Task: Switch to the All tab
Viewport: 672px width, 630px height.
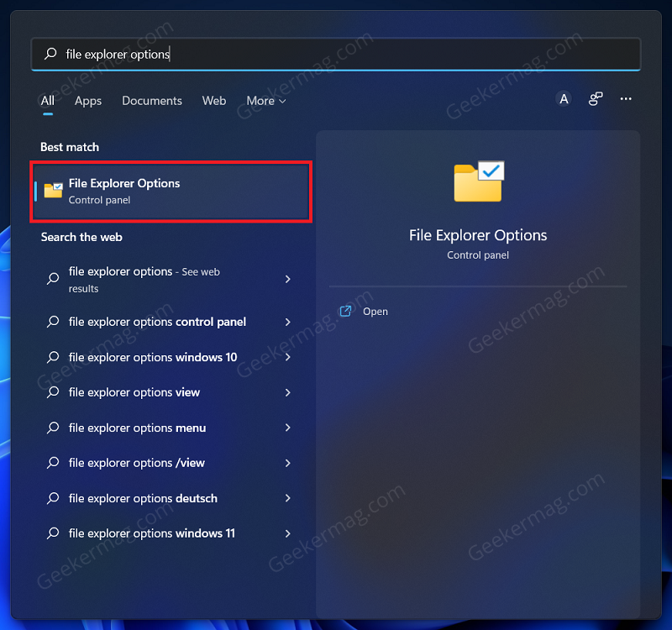Action: click(48, 101)
